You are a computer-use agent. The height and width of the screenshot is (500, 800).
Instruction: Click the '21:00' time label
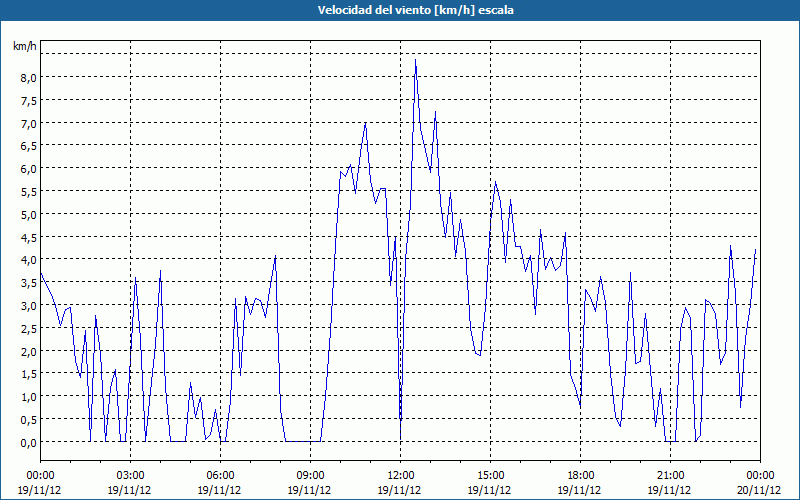670,476
